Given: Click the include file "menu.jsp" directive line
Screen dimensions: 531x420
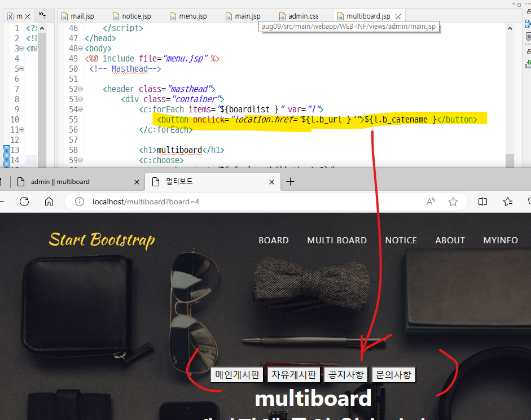Looking at the screenshot, I should [152, 59].
